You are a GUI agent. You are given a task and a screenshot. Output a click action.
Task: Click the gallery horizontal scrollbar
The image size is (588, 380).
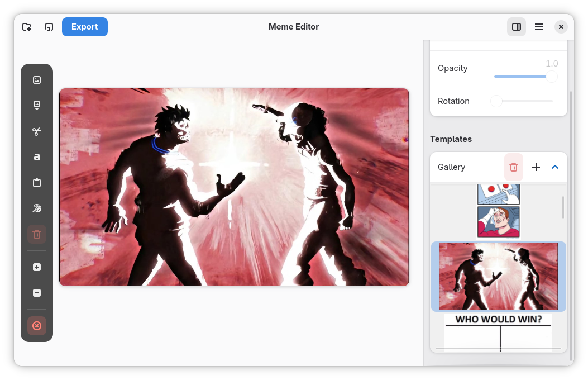click(x=498, y=349)
